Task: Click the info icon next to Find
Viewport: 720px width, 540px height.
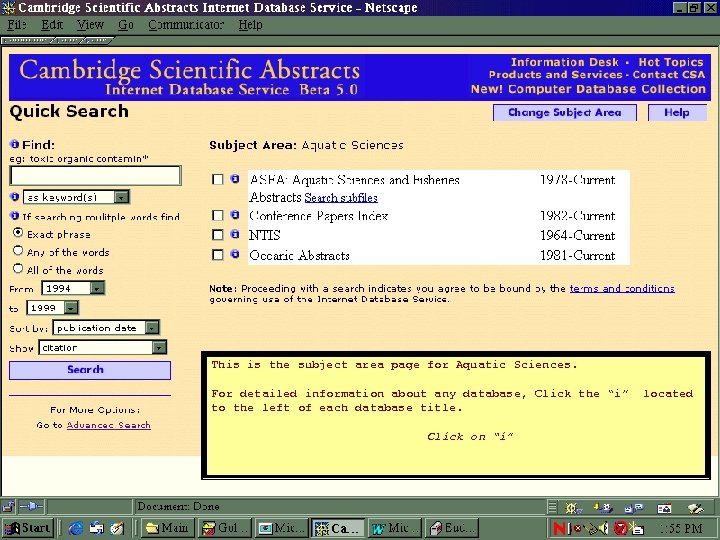Action: point(15,144)
